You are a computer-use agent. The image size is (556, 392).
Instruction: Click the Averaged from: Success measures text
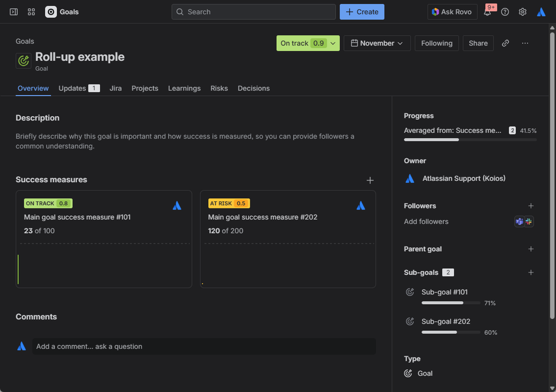point(452,131)
